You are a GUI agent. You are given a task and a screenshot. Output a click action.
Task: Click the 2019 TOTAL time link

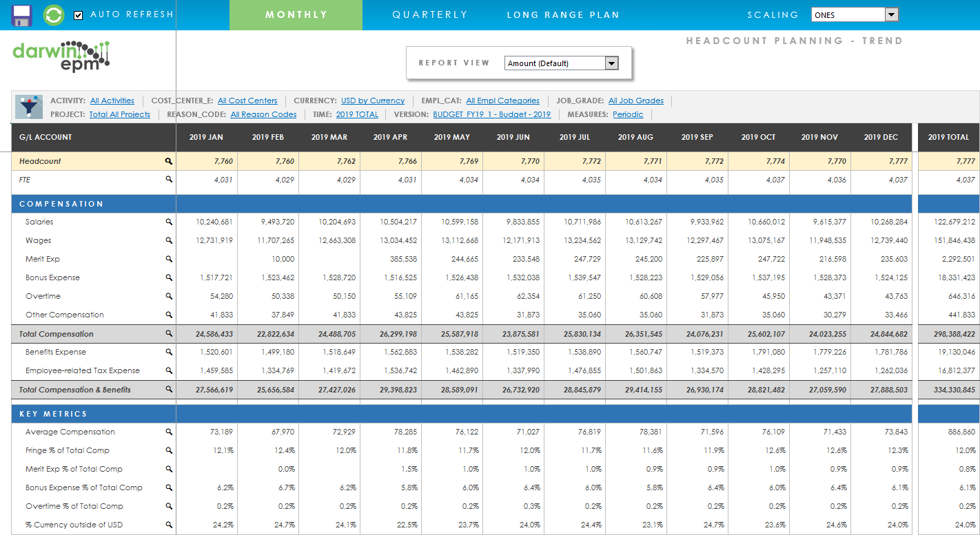(x=357, y=114)
